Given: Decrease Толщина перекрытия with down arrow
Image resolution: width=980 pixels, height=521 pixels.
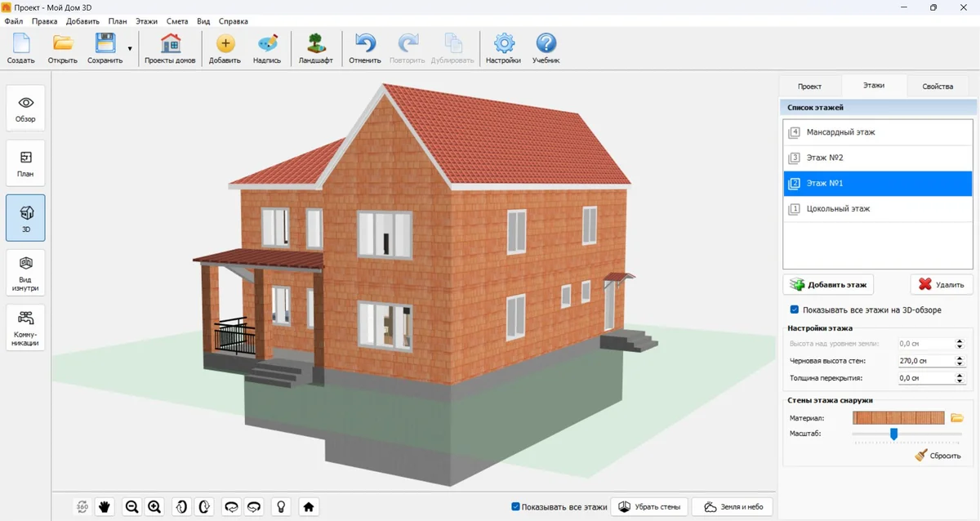Looking at the screenshot, I should [960, 381].
